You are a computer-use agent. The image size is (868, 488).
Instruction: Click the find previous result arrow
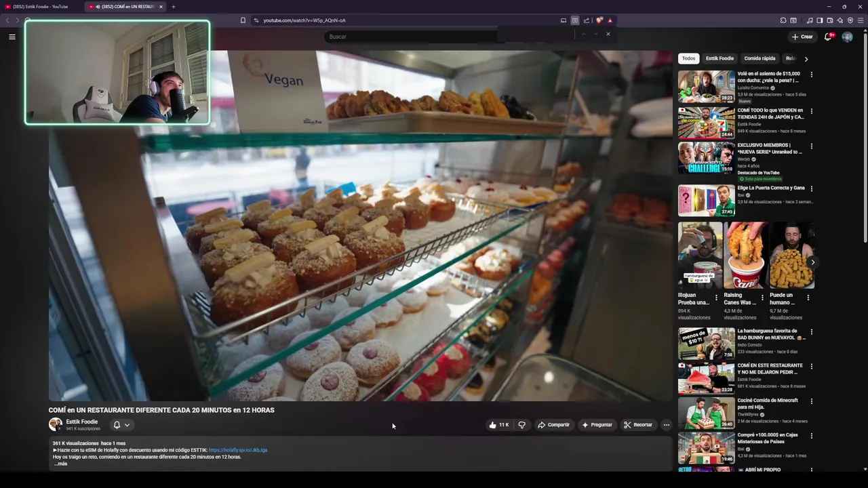pos(583,34)
